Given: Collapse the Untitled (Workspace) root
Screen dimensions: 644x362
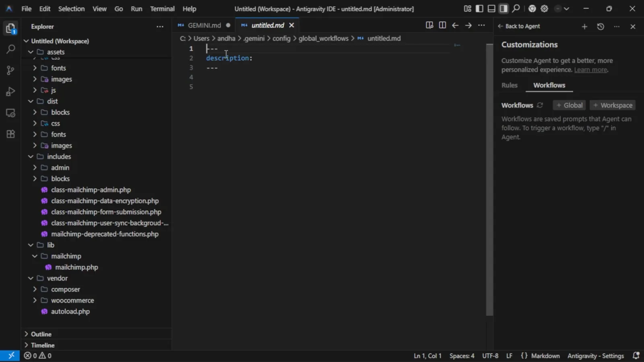Looking at the screenshot, I should [x=27, y=41].
